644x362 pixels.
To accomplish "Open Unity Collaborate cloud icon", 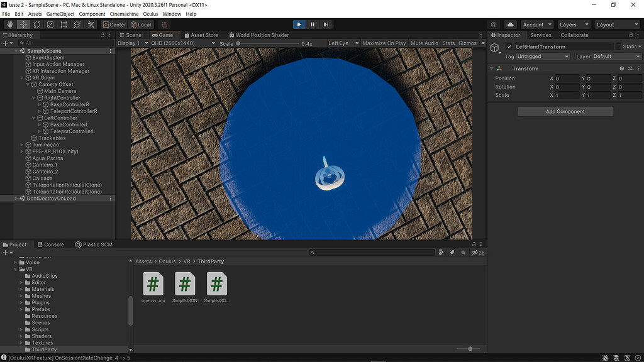I will coord(511,25).
